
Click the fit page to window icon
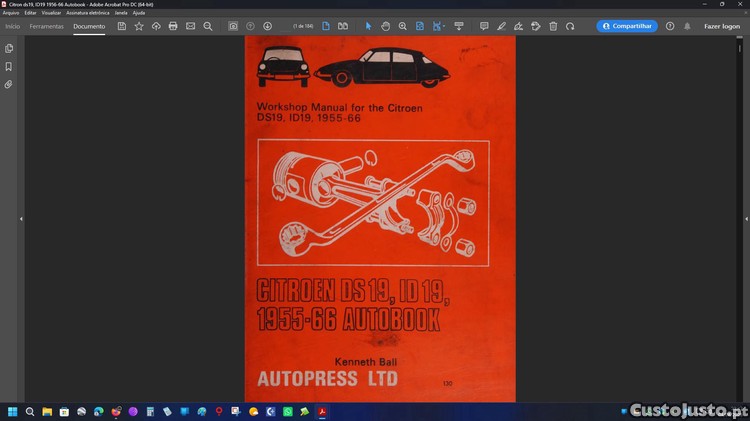pyautogui.click(x=419, y=26)
